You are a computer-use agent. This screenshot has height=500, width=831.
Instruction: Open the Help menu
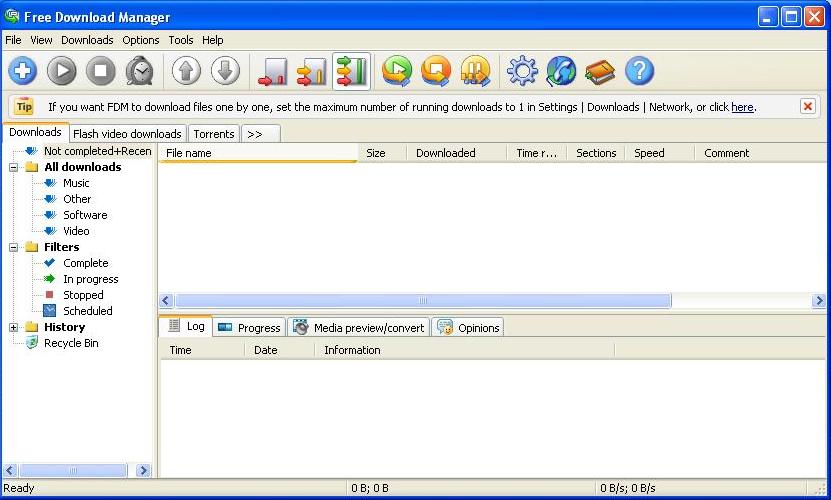213,40
